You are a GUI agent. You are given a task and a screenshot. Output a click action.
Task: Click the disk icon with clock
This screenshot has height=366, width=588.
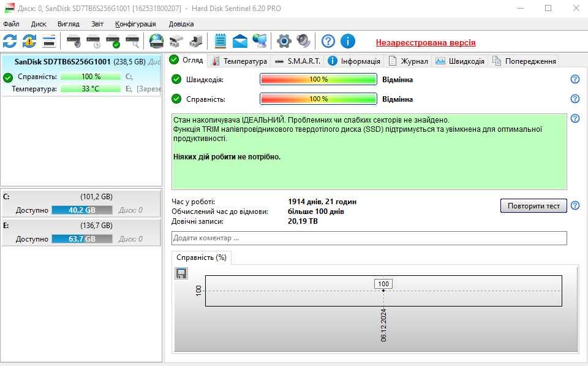point(93,41)
